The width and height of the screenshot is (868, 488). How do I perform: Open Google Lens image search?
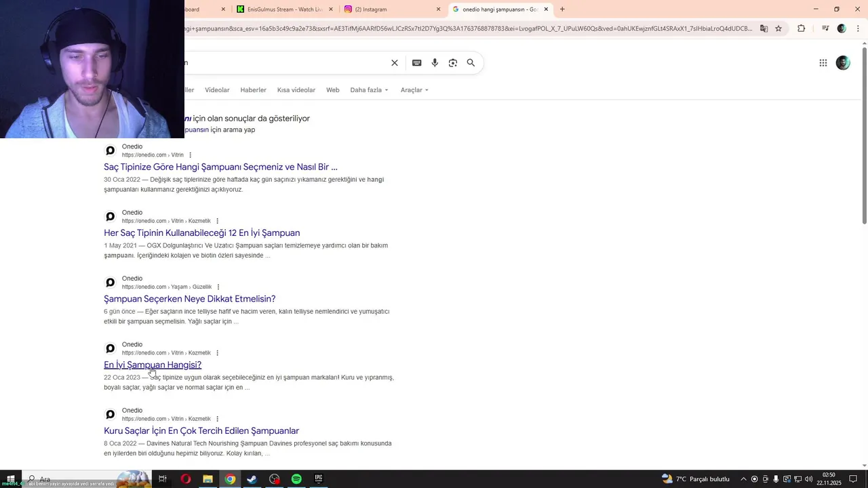(x=453, y=63)
